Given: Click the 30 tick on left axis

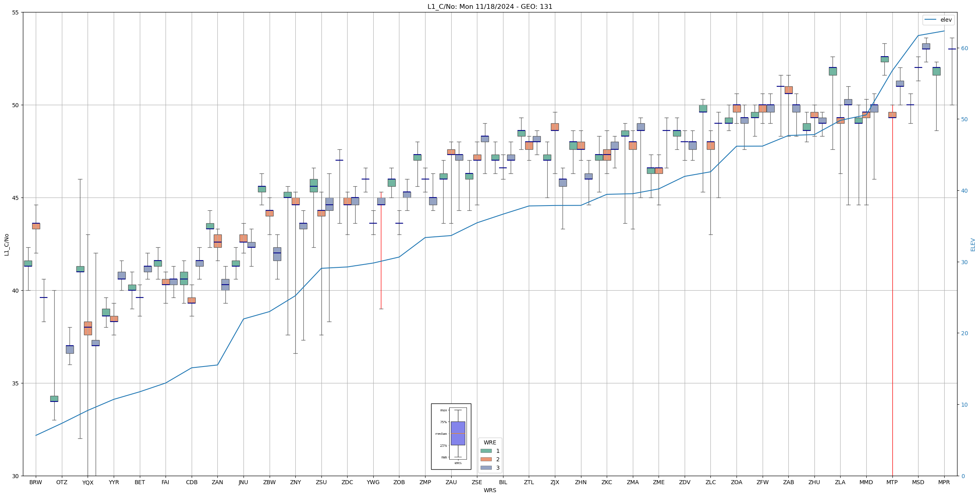Looking at the screenshot, I should (15, 476).
